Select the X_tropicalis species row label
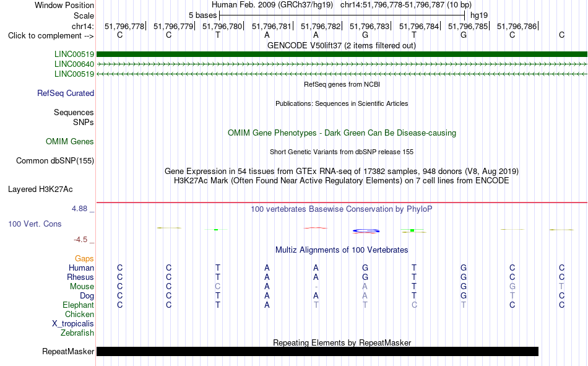 [x=73, y=324]
